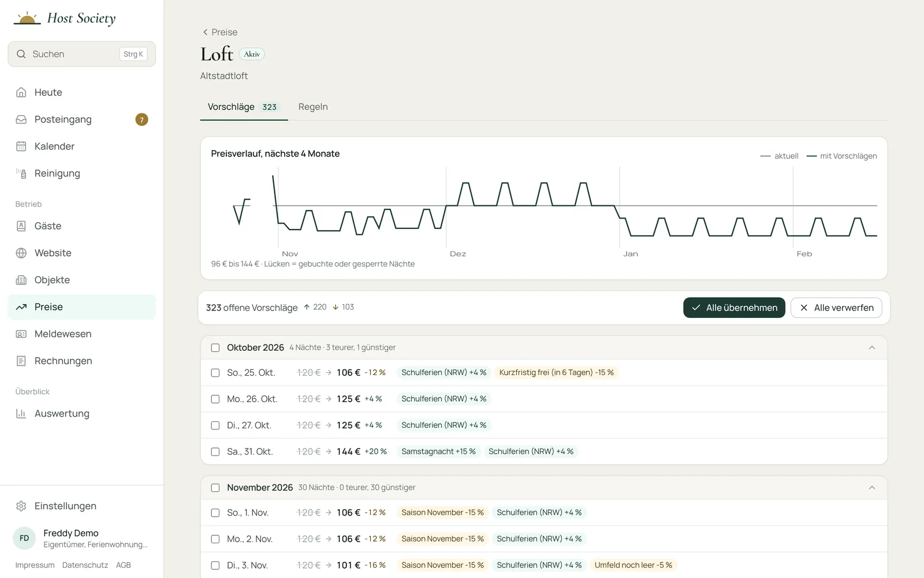924x578 pixels.
Task: Select all November 2026 suggestions checkbox
Action: coord(215,487)
